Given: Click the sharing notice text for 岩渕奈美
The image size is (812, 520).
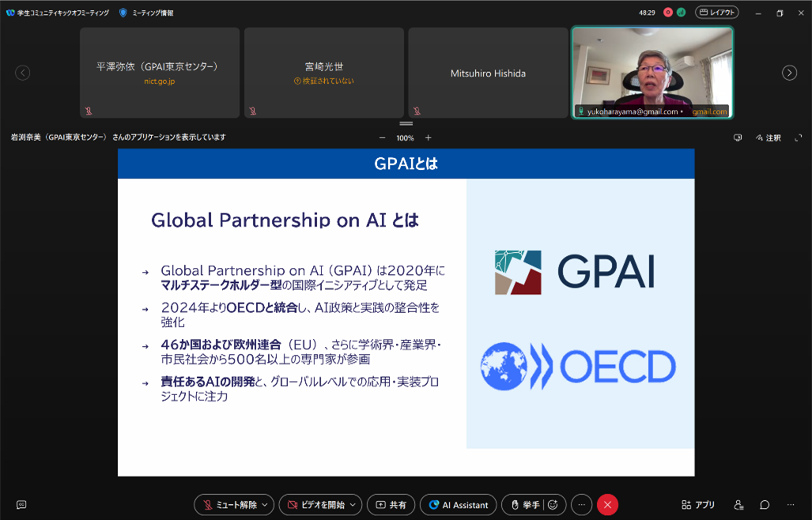Looking at the screenshot, I should pos(118,138).
